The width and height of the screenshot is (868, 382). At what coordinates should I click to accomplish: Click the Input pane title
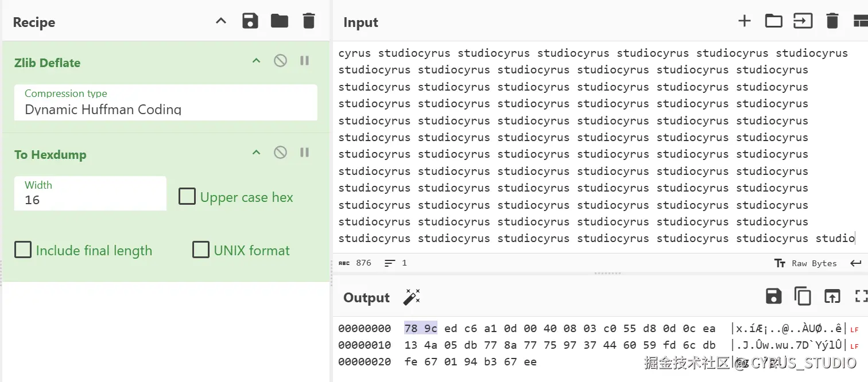(361, 22)
